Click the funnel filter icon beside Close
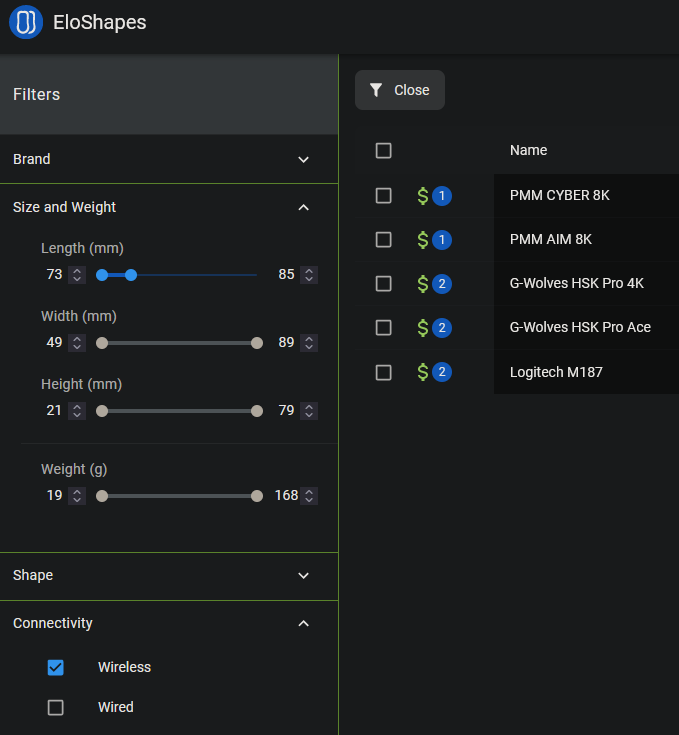This screenshot has width=679, height=735. tap(376, 90)
